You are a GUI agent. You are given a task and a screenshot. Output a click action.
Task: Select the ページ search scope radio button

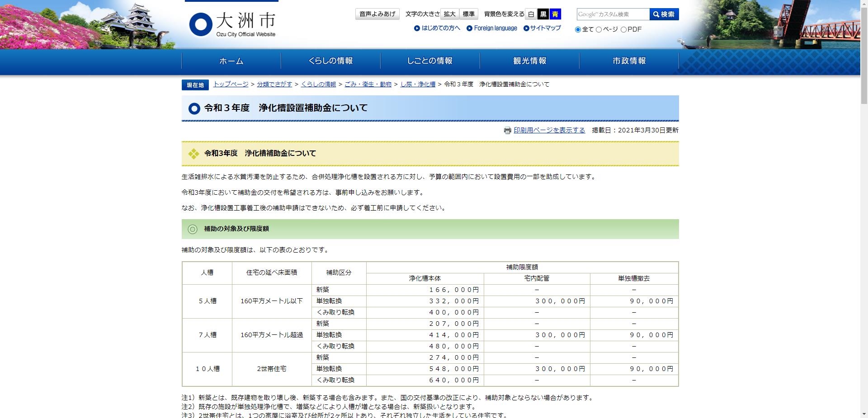(x=598, y=29)
